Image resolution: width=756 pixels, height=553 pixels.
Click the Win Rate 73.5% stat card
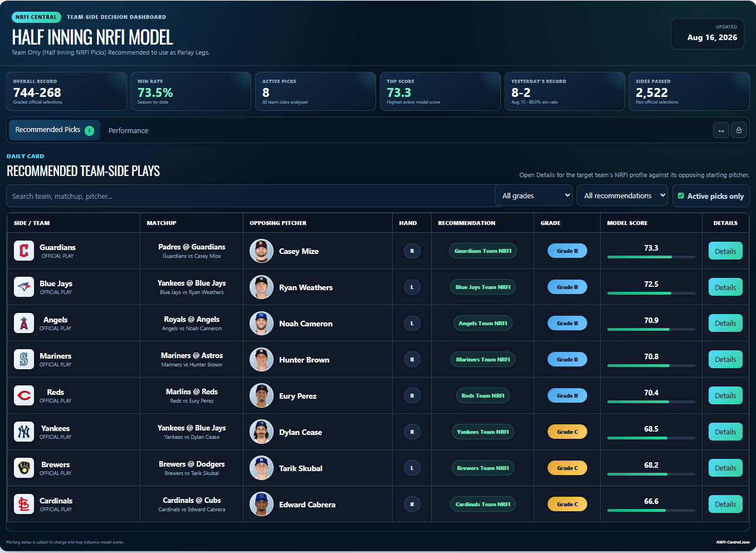(x=191, y=91)
